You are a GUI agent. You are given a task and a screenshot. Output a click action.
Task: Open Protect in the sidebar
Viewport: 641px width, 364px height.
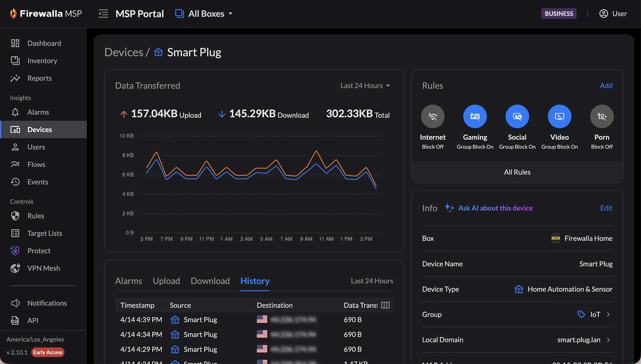tap(39, 251)
